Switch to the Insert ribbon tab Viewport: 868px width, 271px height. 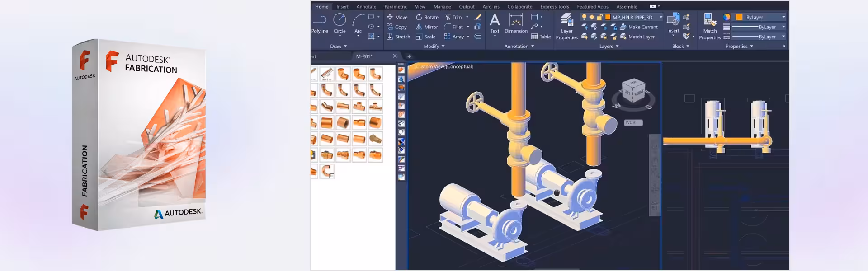(342, 6)
